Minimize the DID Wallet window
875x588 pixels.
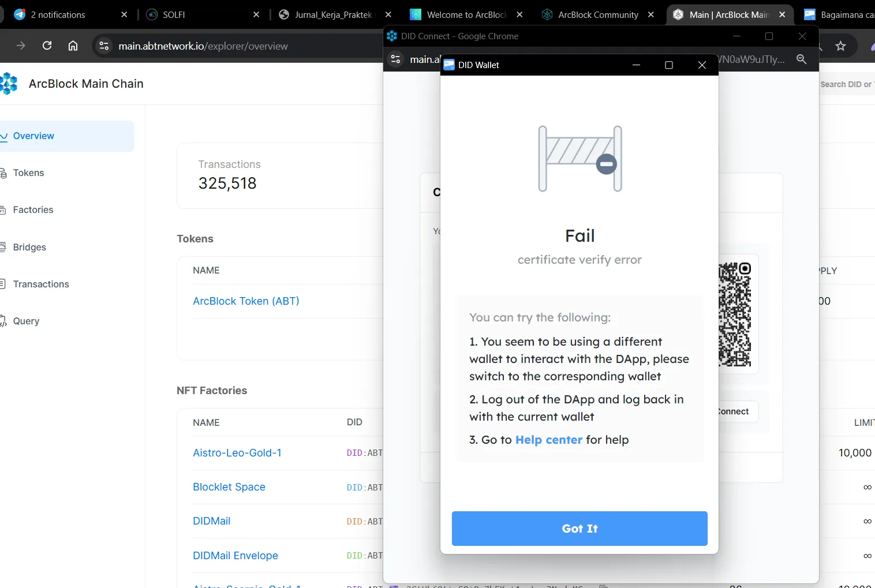click(x=636, y=65)
